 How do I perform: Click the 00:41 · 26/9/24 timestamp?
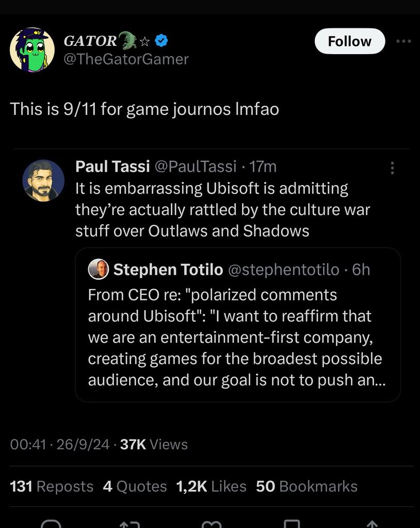(x=60, y=444)
